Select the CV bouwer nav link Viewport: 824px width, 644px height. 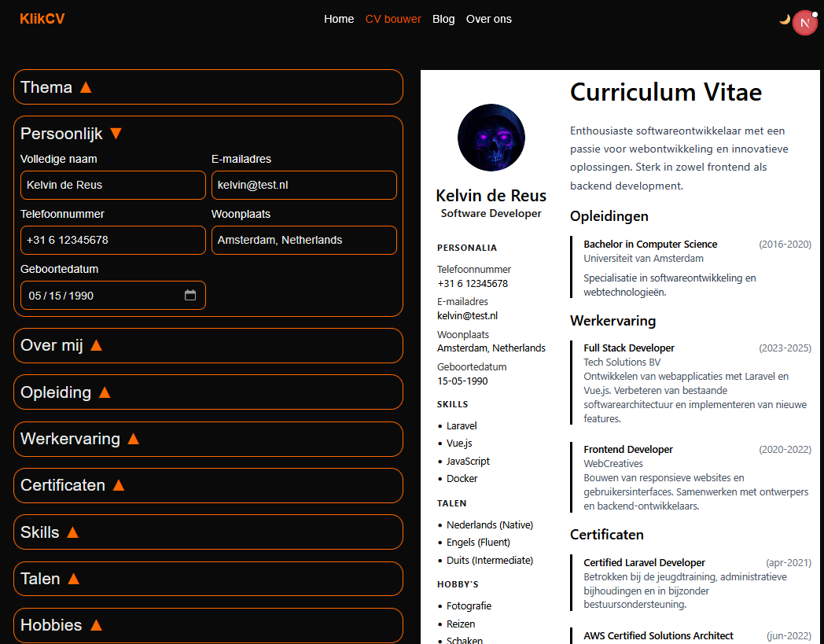coord(393,19)
